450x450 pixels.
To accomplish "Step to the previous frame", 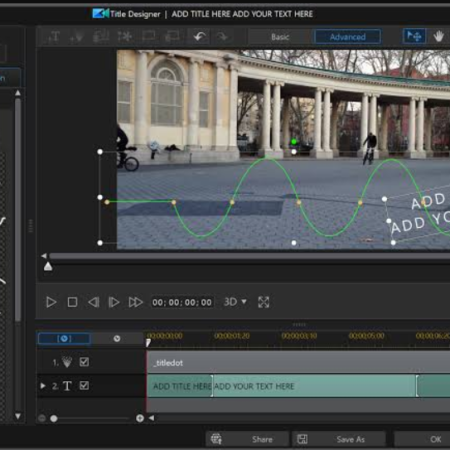I will (93, 302).
